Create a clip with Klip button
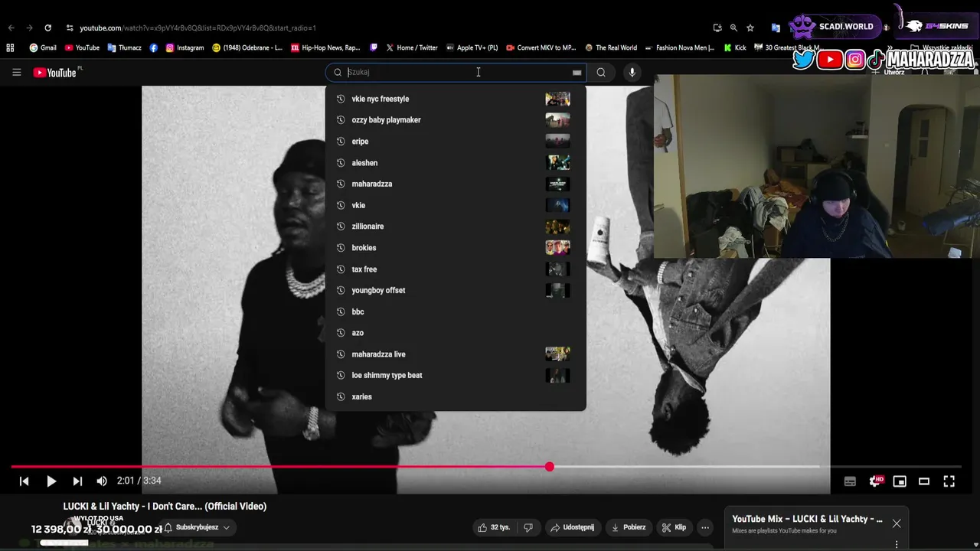 pos(674,527)
